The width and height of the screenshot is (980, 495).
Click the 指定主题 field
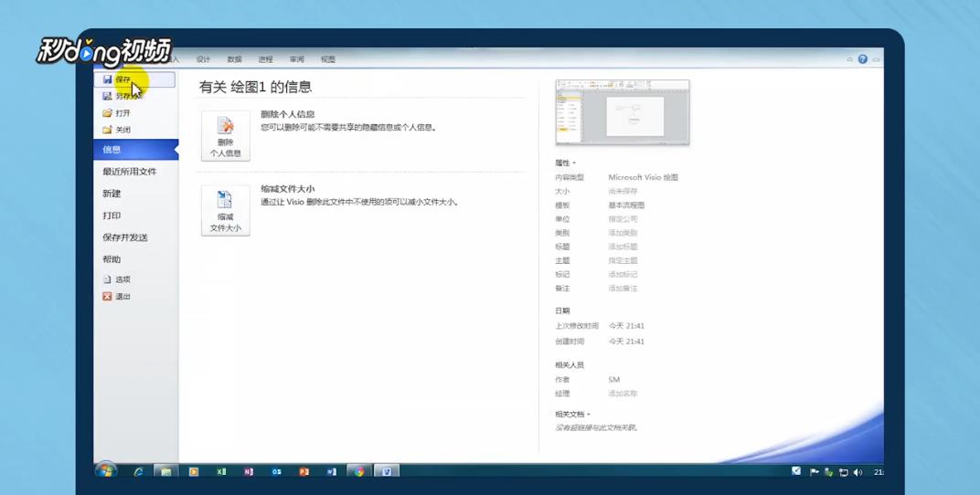tap(623, 260)
